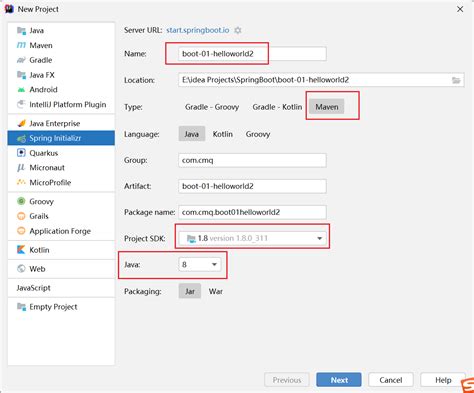Open the Java version dropdown
This screenshot has height=393, width=474.
(200, 265)
